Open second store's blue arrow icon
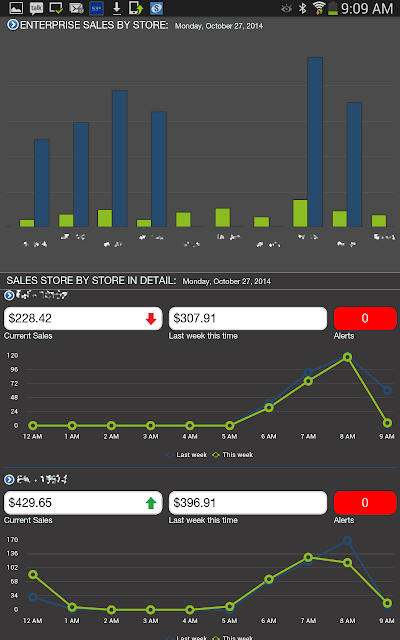Image resolution: width=400 pixels, height=640 pixels. (9, 480)
